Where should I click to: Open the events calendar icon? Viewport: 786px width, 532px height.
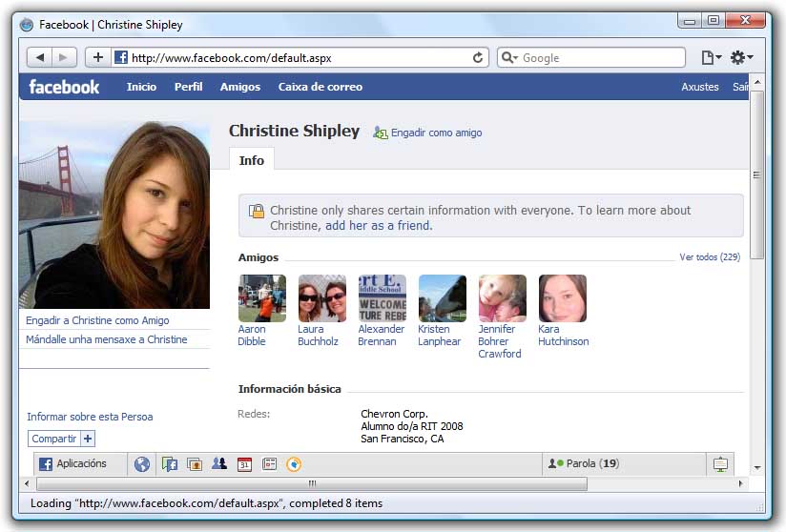point(244,464)
